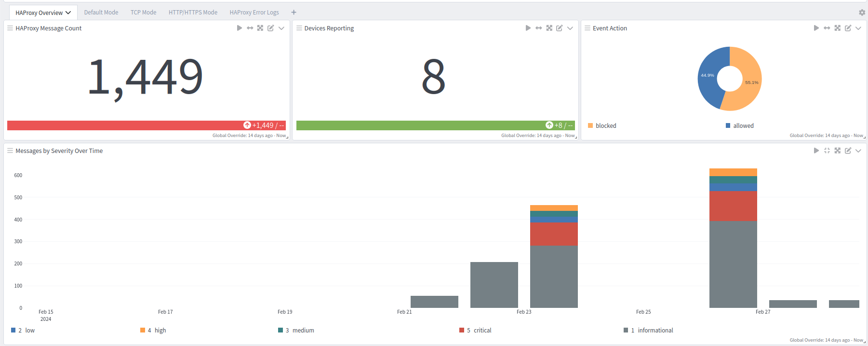Toggle the 1 informational severity legend
Screen dimensions: 868x346
(648, 330)
